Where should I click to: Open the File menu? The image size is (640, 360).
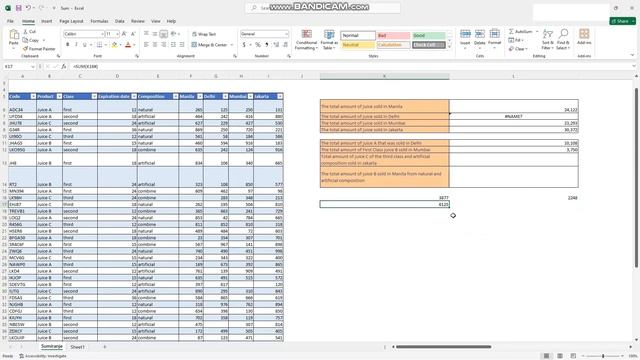(x=10, y=21)
